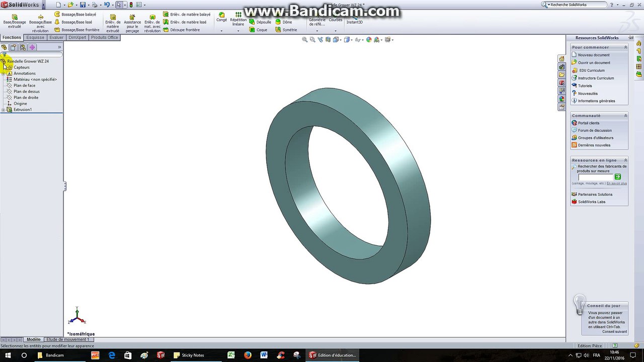Click Conseil suivant link

click(x=614, y=331)
